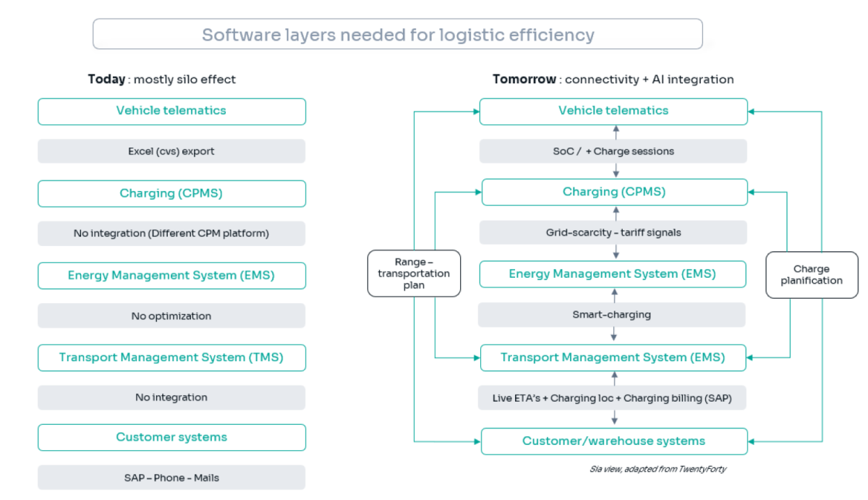Image resolution: width=868 pixels, height=500 pixels.
Task: Select the 'Range – transportation plan' box
Action: click(x=414, y=274)
